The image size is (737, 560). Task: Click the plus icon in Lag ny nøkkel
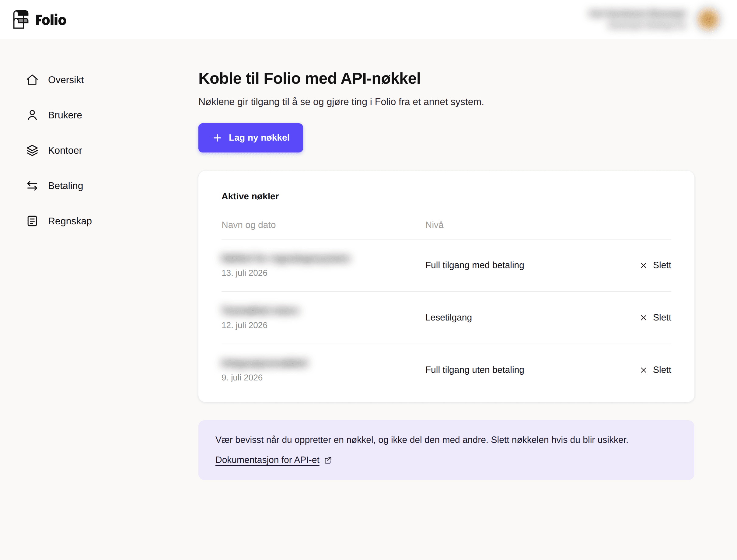click(x=217, y=138)
